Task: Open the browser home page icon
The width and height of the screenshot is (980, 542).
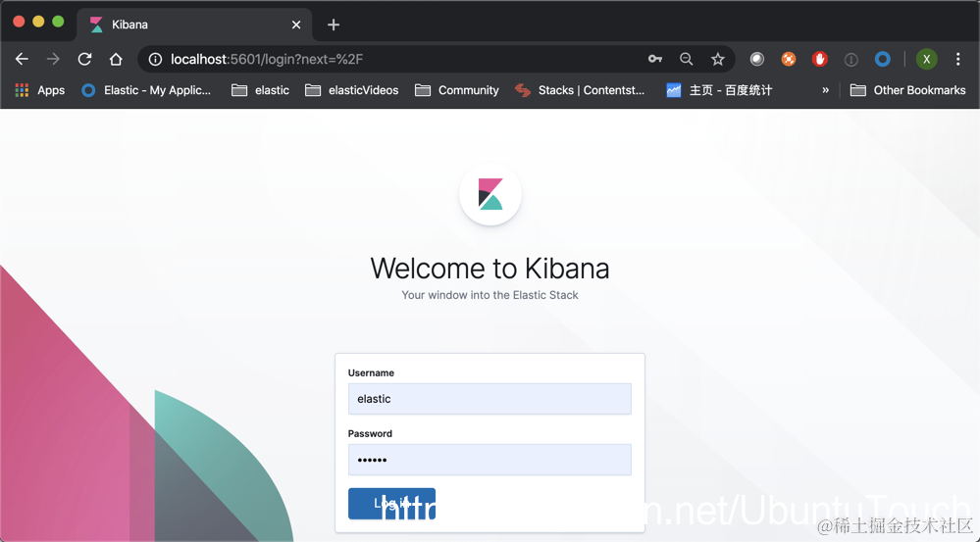Action: [116, 60]
